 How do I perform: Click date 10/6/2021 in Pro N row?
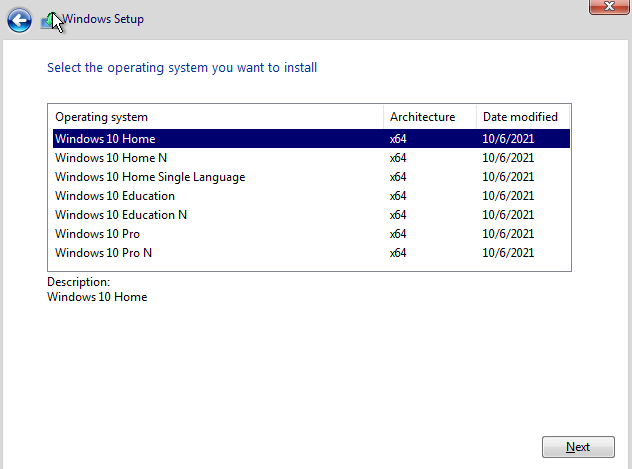point(508,253)
